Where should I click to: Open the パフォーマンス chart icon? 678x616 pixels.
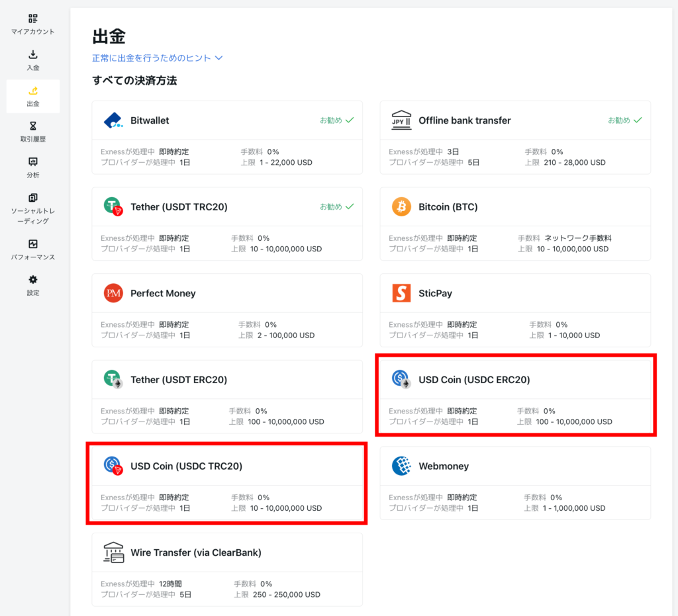point(33,243)
